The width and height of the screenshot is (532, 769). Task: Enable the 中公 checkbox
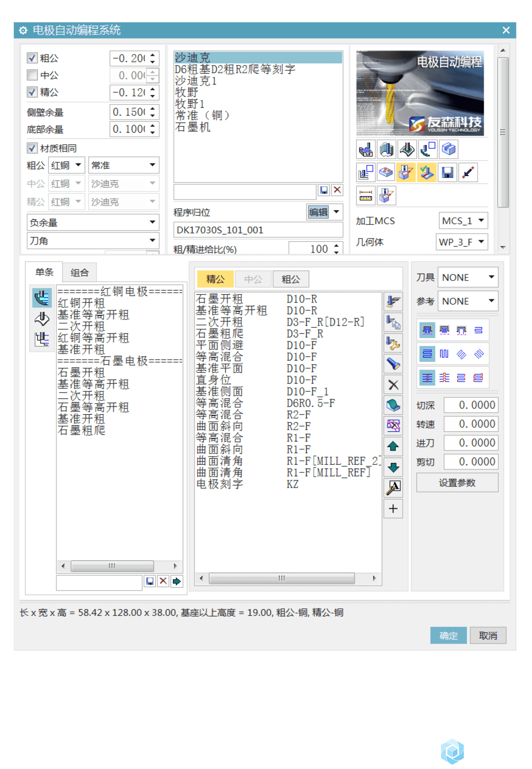click(x=32, y=75)
